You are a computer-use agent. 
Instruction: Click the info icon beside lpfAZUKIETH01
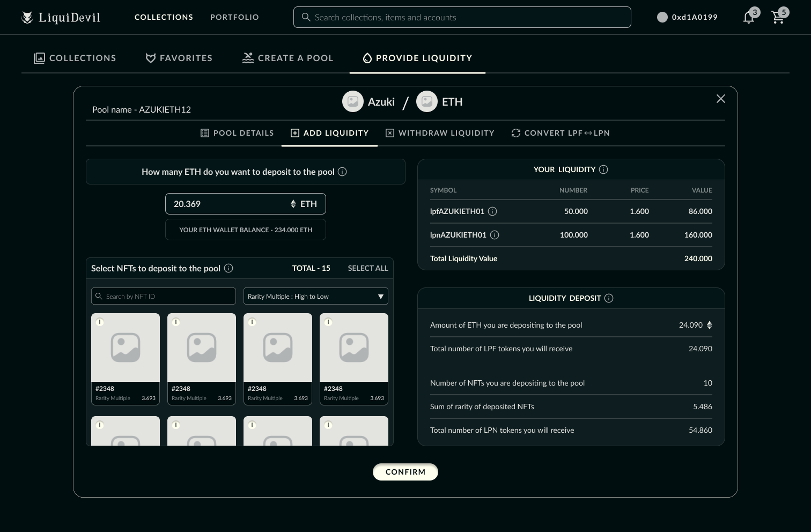coord(492,211)
